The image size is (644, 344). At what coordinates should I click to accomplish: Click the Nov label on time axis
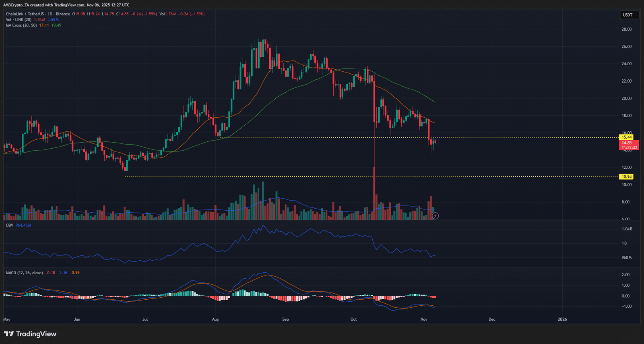(x=424, y=319)
